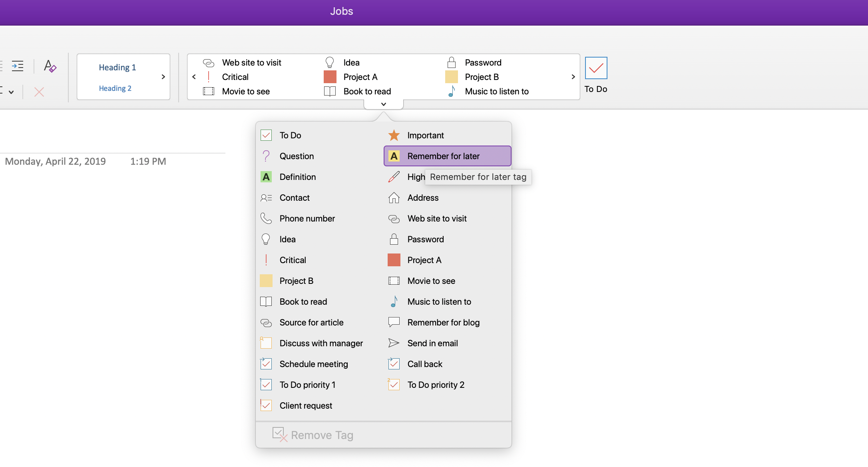Select the Important star tag
Image resolution: width=868 pixels, height=467 pixels.
(425, 136)
